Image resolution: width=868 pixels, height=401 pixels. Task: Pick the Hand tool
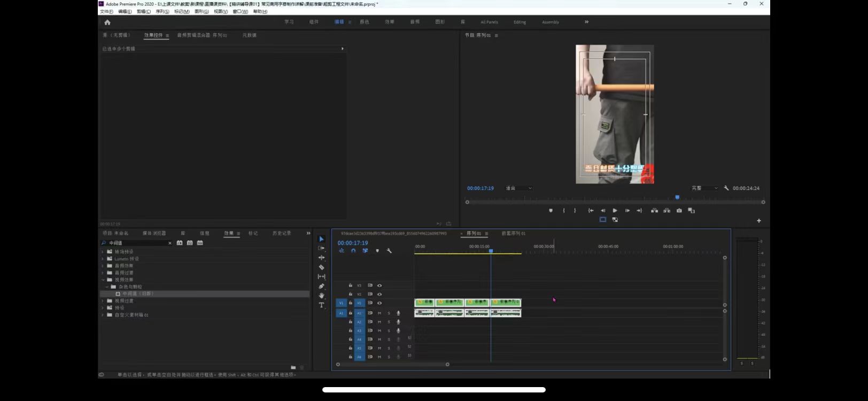[x=321, y=296]
